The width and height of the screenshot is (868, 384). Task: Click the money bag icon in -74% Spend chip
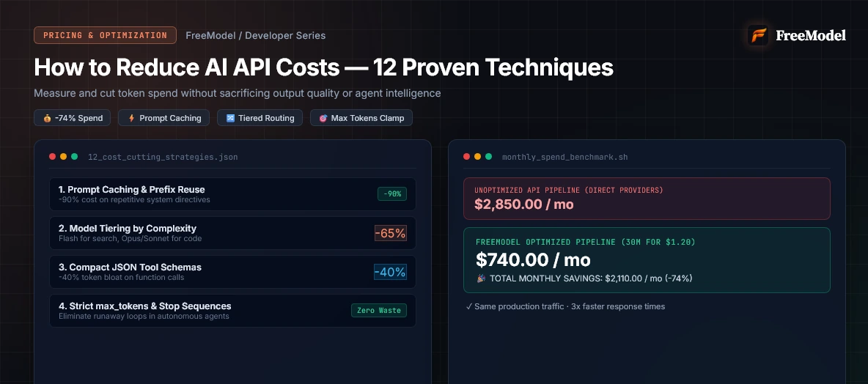[x=46, y=118]
